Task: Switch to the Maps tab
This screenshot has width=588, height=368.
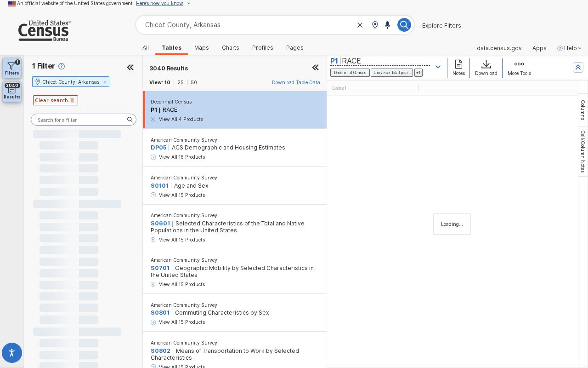Action: 202,48
